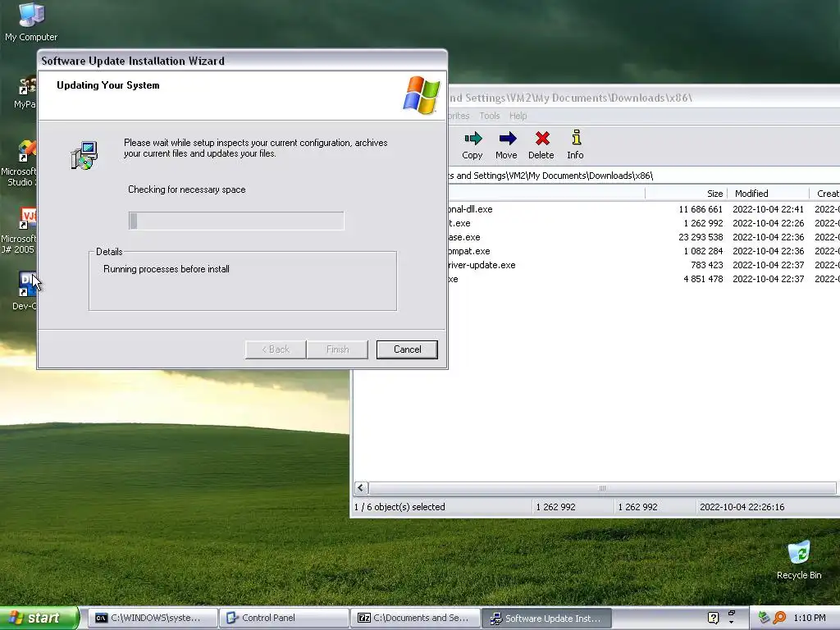Click the setup computer icon in the wizard
The width and height of the screenshot is (840, 630).
[84, 155]
